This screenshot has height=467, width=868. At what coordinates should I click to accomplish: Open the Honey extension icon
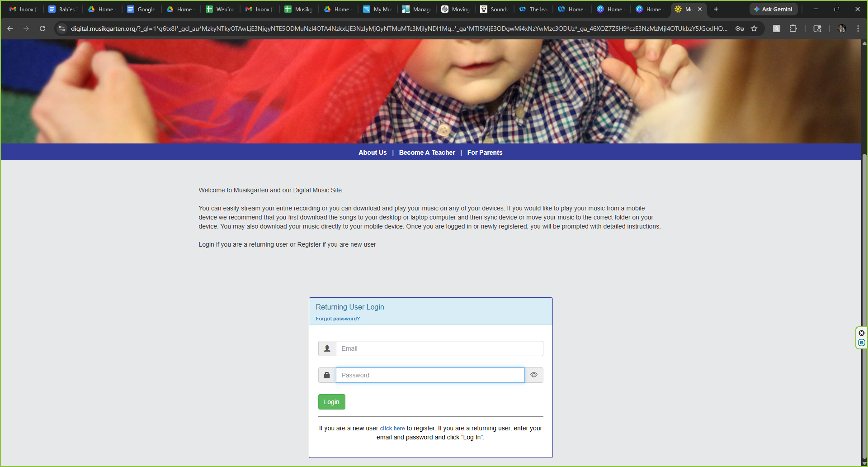pos(777,29)
